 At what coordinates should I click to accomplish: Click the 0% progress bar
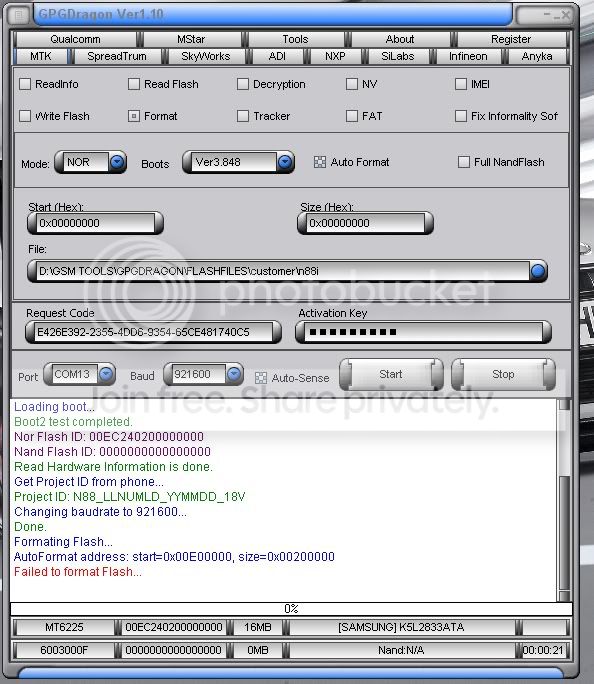[x=291, y=609]
